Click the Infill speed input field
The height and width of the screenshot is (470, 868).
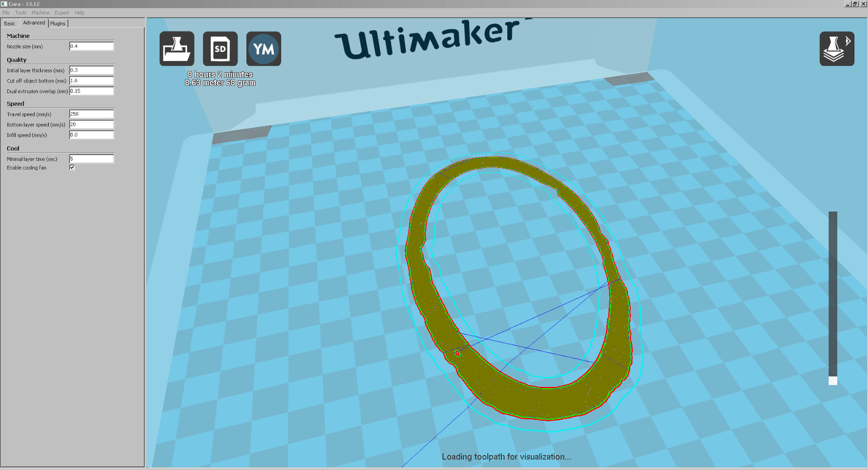click(x=92, y=135)
